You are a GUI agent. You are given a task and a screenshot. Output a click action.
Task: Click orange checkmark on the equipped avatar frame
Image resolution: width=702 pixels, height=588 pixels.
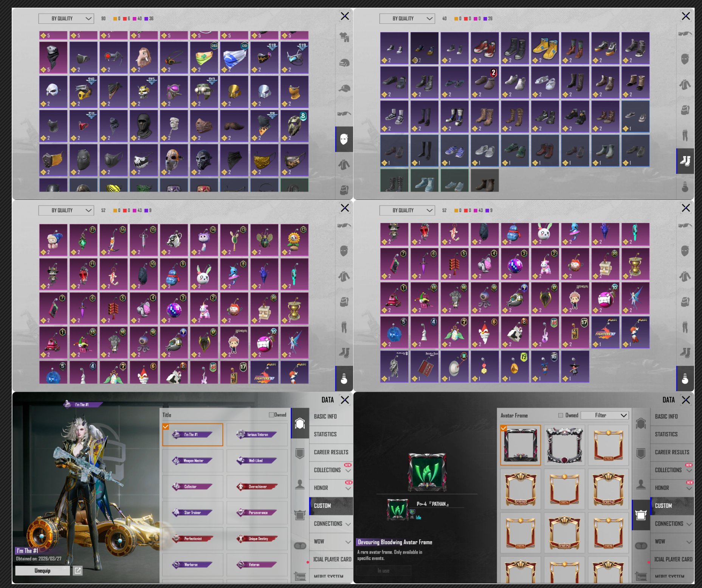click(504, 428)
